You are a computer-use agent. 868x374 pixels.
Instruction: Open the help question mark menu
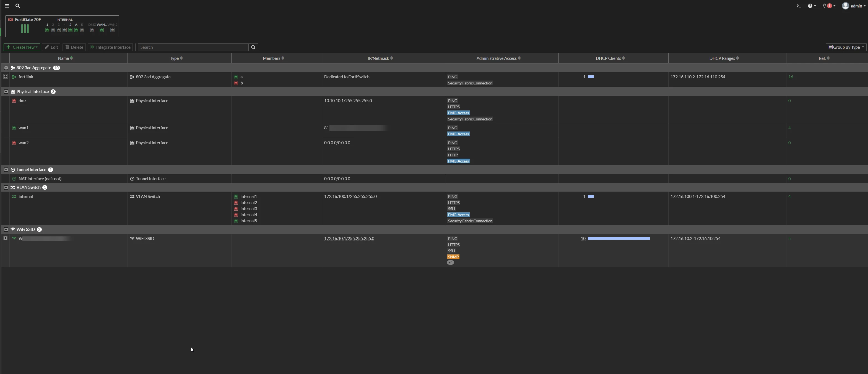(x=811, y=6)
